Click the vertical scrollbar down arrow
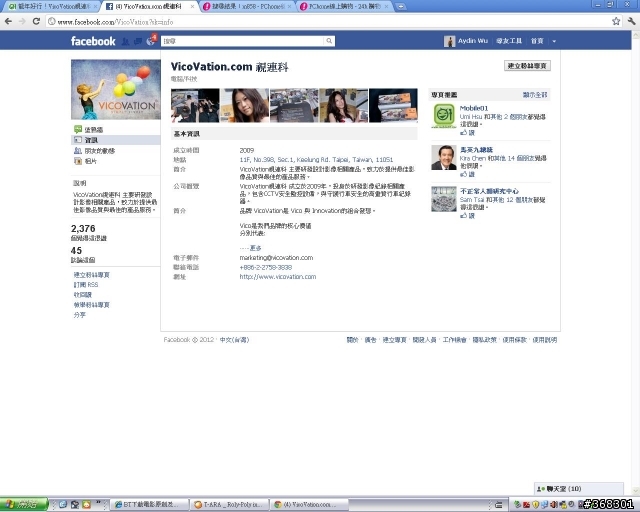Screen dimensions: 640x512 (x=636, y=491)
